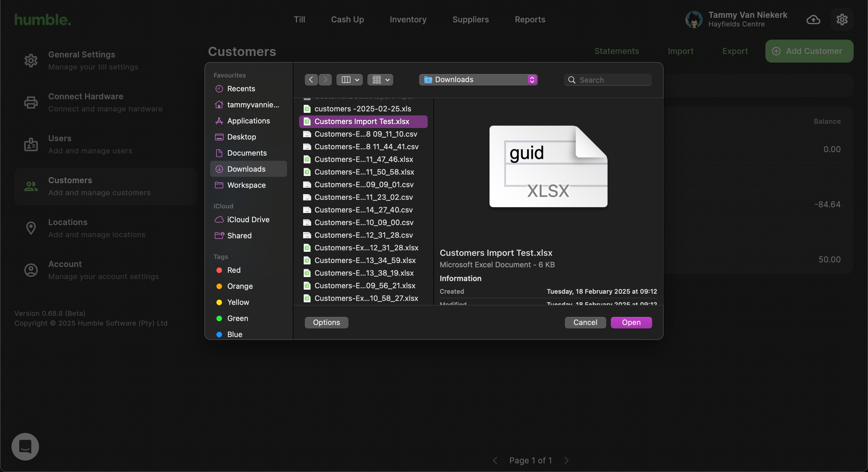Select Customers Import Test.xlsx file

click(363, 121)
